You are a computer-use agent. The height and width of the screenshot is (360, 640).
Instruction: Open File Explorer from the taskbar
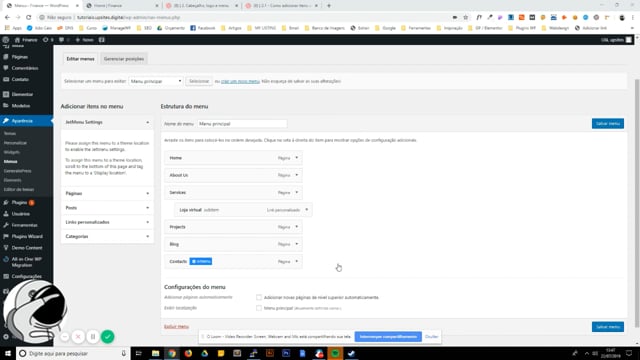point(156,353)
